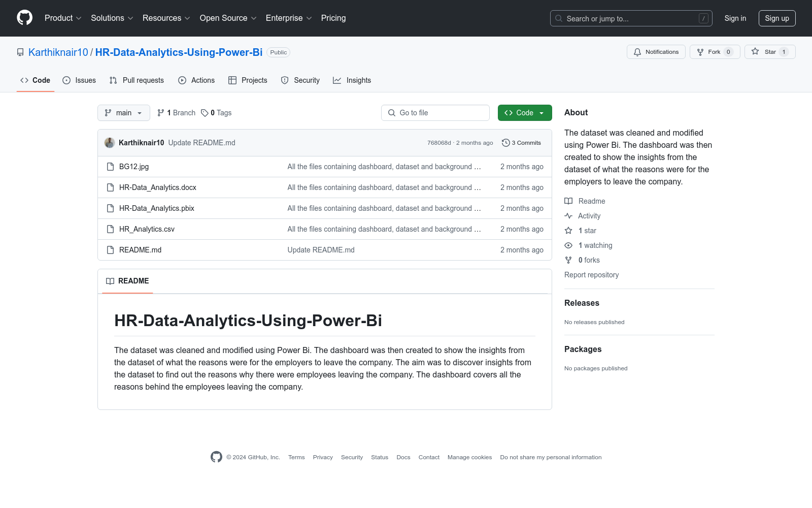Viewport: 812px width, 508px height.
Task: Open HR_Analytics.csv file
Action: click(147, 229)
